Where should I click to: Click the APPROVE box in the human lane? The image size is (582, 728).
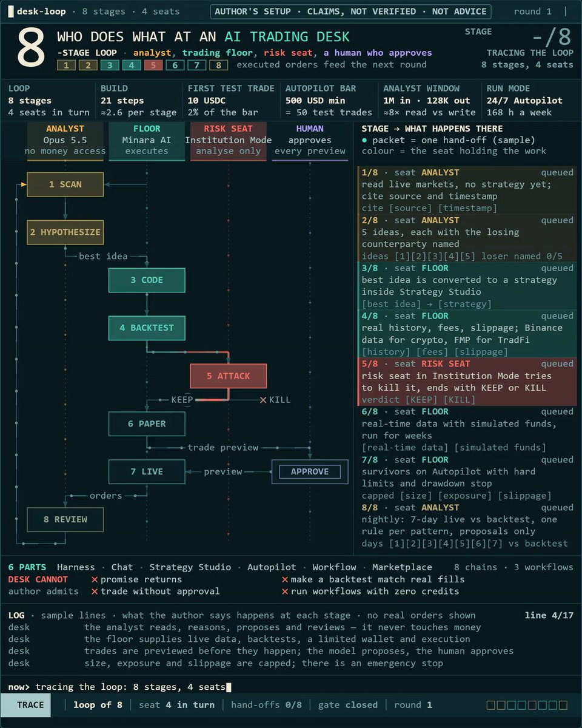click(x=310, y=472)
